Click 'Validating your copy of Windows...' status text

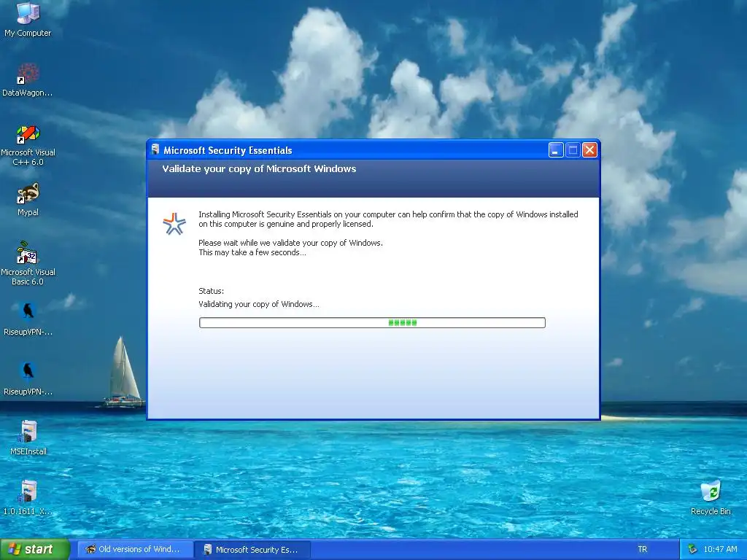[259, 304]
